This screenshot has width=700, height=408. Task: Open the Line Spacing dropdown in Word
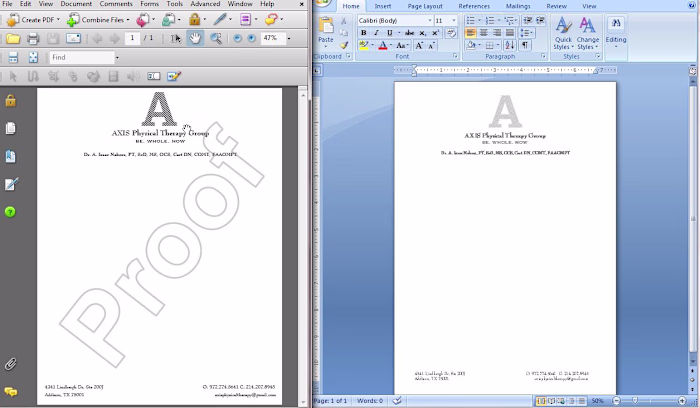click(x=527, y=33)
